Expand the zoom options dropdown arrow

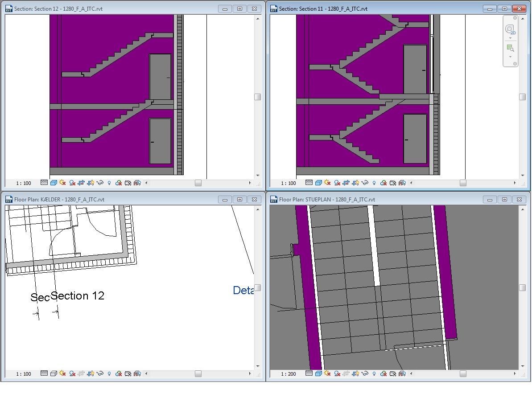tap(510, 57)
